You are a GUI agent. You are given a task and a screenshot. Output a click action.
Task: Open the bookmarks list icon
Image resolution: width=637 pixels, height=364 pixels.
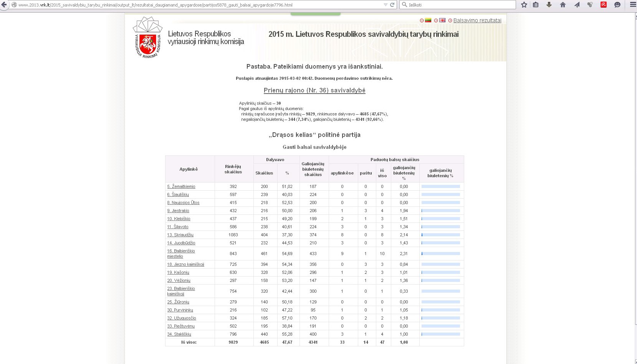536,5
